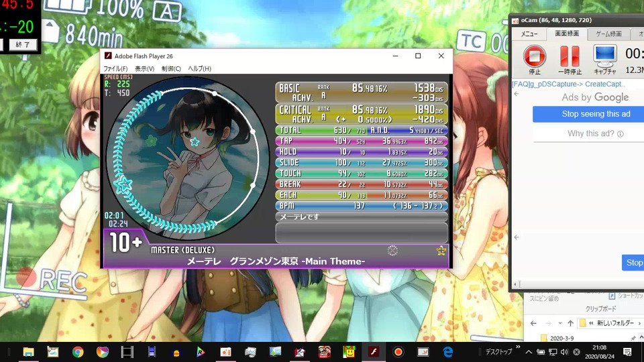Click the TOUCH count row
Viewport: 644px width, 362px height.
tap(362, 174)
